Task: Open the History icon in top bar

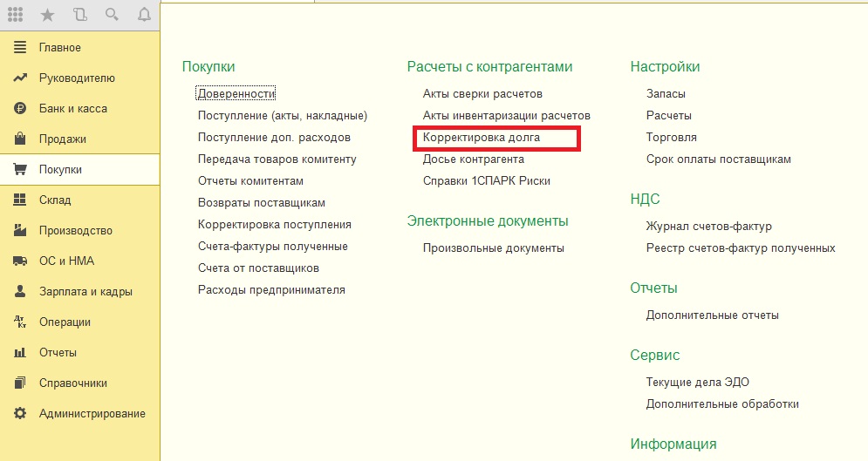Action: point(79,14)
